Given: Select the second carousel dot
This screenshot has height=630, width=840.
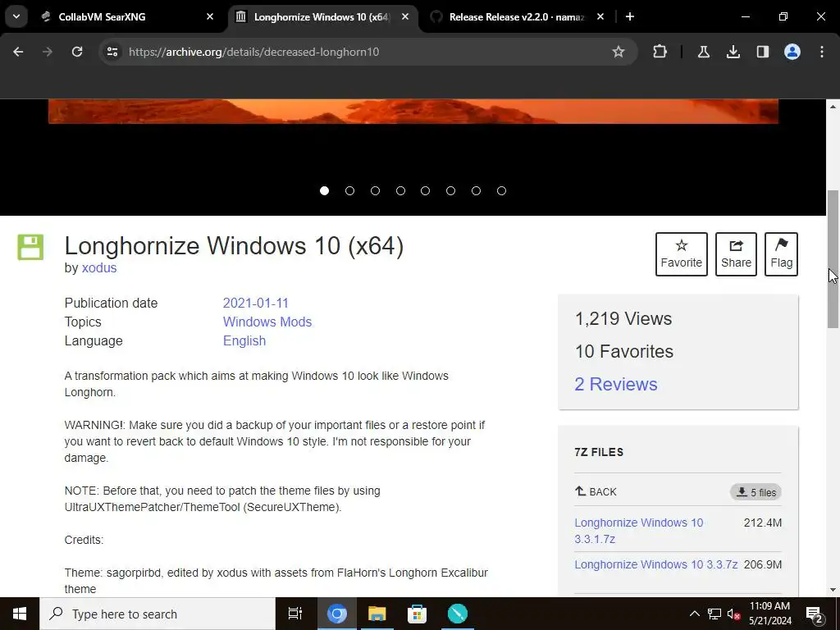Looking at the screenshot, I should pos(349,190).
